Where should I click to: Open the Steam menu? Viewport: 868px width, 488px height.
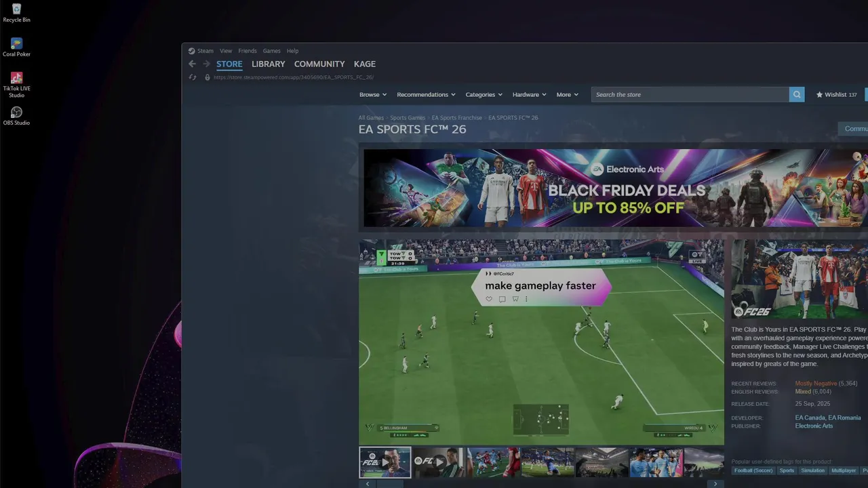pyautogui.click(x=205, y=51)
